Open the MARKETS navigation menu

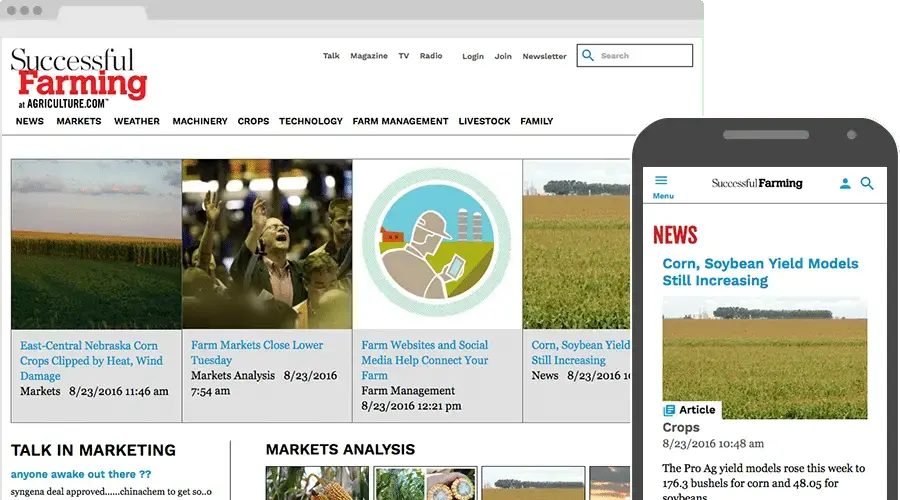pyautogui.click(x=78, y=122)
